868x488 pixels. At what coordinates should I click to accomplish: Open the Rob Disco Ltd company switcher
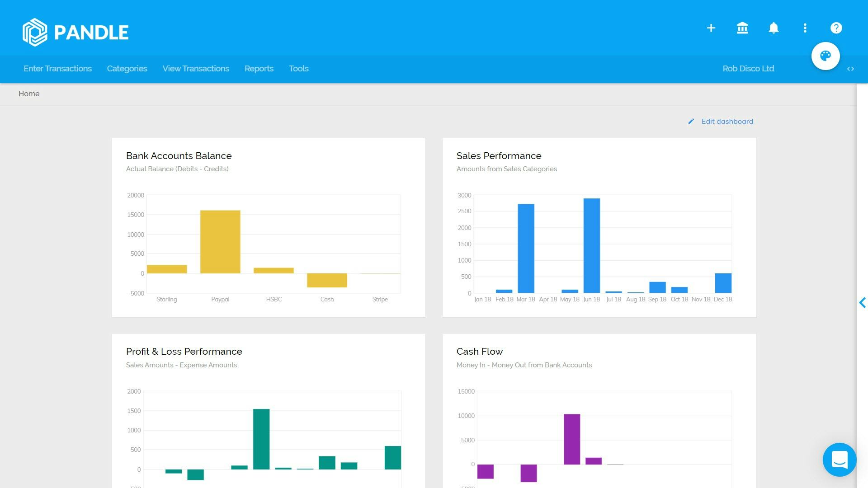coord(748,69)
